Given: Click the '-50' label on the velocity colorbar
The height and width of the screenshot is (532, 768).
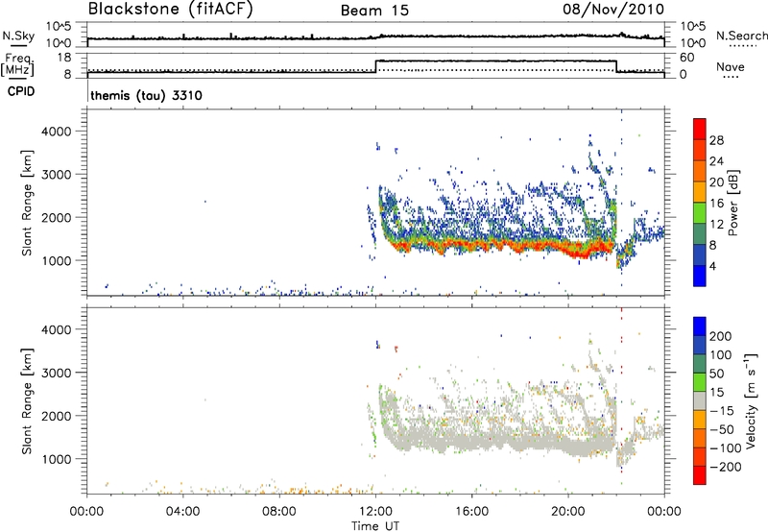Looking at the screenshot, I should tap(722, 429).
